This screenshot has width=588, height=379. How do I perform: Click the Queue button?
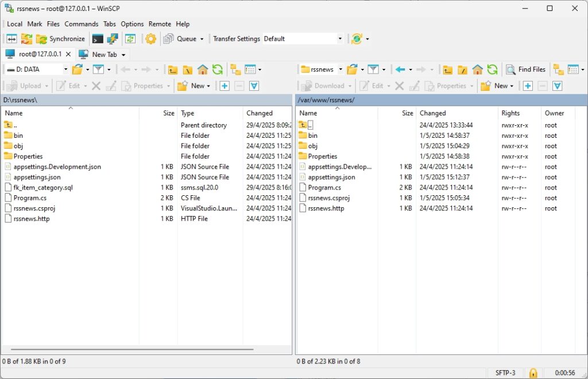[180, 38]
